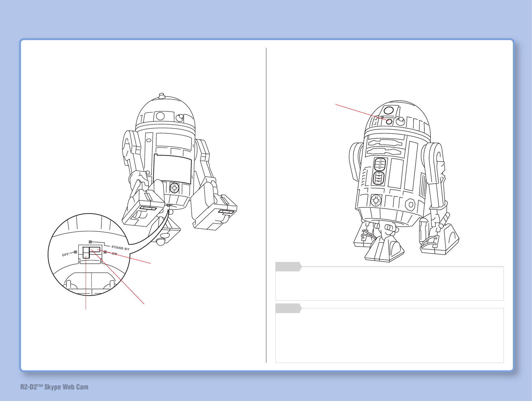Viewport: 532px width, 401px height.
Task: Click the "ON" switch label
Action: tap(114, 254)
